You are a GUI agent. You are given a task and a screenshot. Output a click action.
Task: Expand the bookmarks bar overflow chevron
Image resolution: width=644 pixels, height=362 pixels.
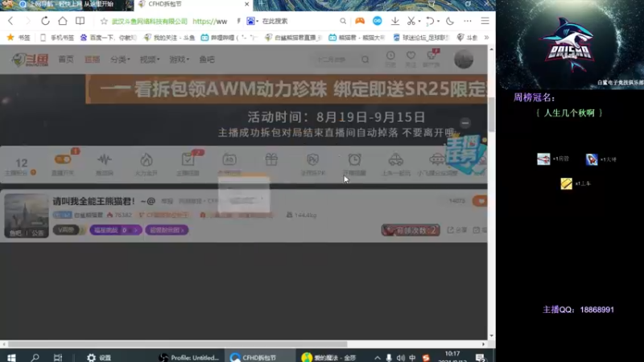(487, 37)
